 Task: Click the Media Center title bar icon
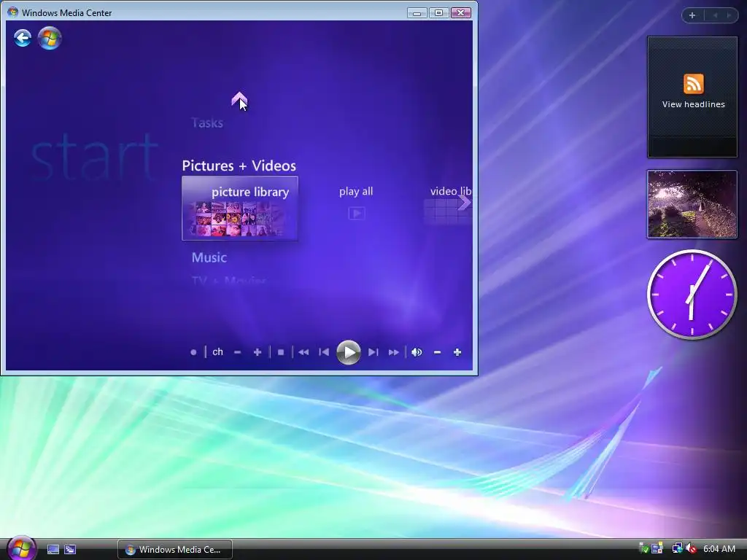13,12
